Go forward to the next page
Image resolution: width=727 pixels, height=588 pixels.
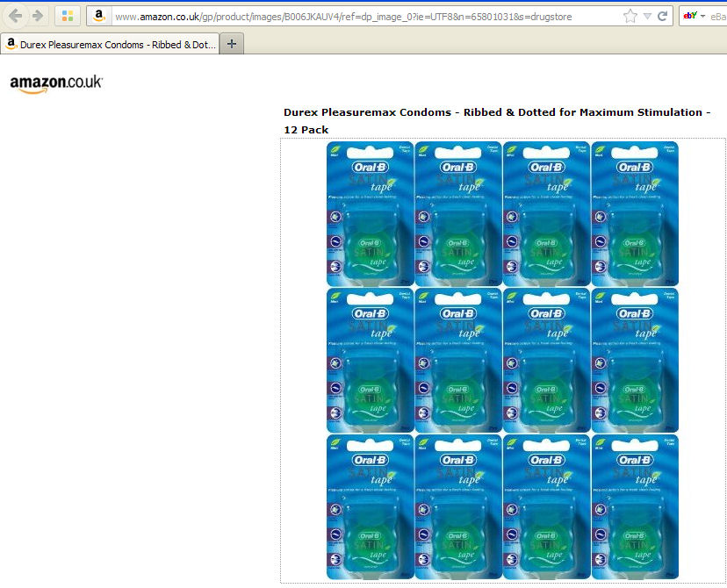point(38,16)
